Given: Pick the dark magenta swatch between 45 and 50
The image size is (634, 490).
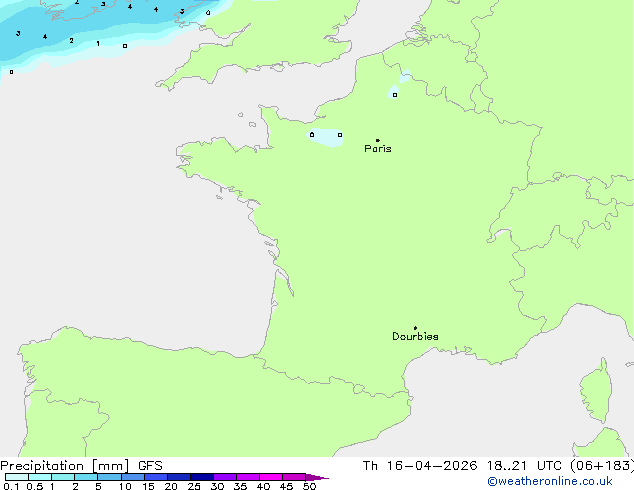Looking at the screenshot, I should pos(294,477).
